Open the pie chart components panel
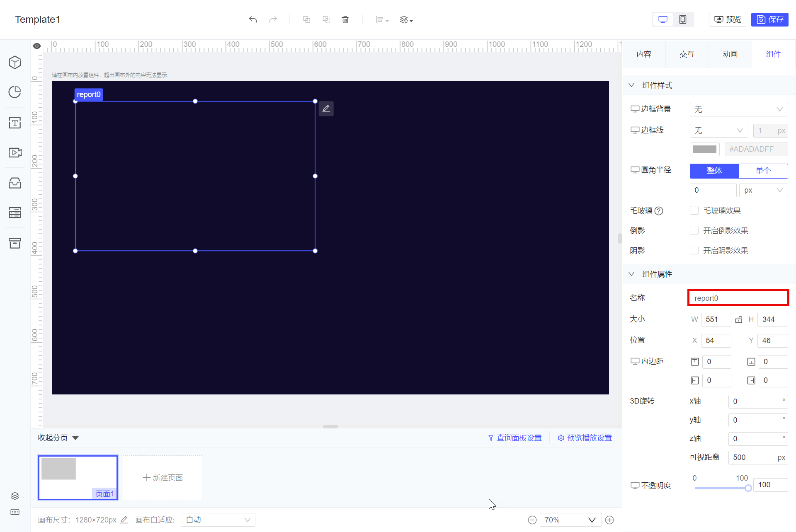The height and width of the screenshot is (532, 796). (15, 92)
